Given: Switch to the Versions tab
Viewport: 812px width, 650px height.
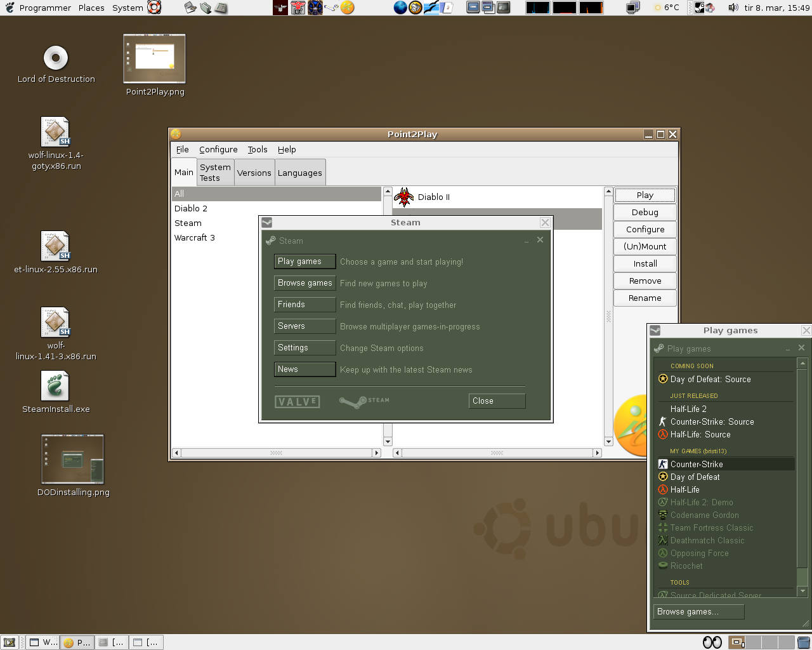Looking at the screenshot, I should (254, 173).
